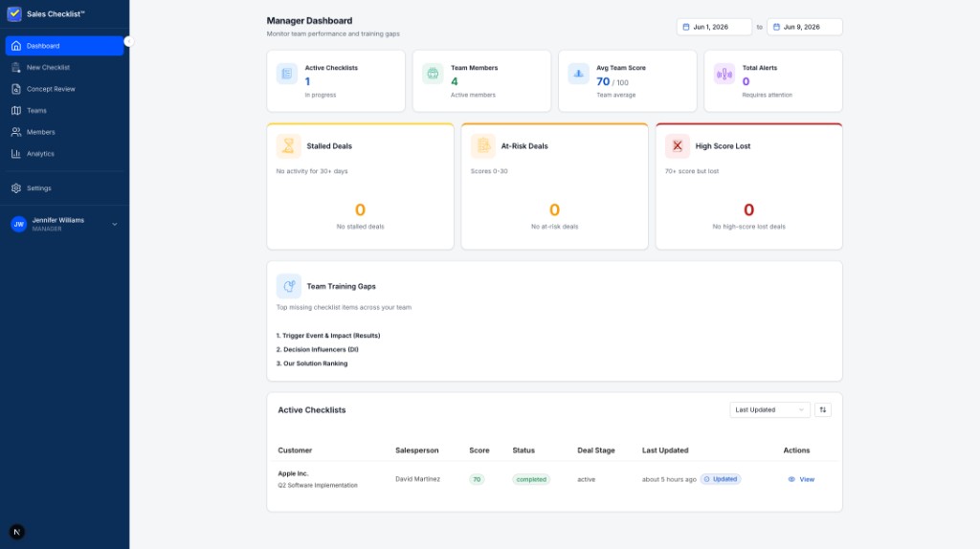
Task: Click the At-Risk Deals zero count
Action: point(554,209)
